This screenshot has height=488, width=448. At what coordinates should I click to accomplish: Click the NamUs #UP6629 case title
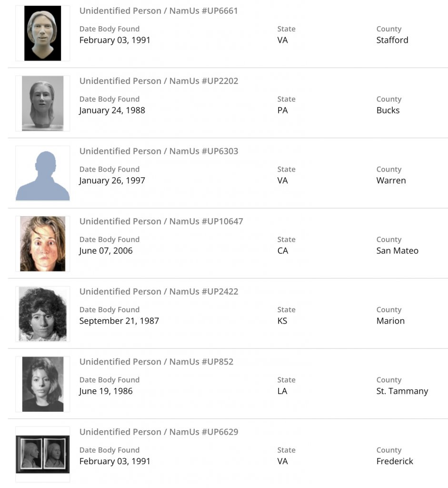(159, 432)
